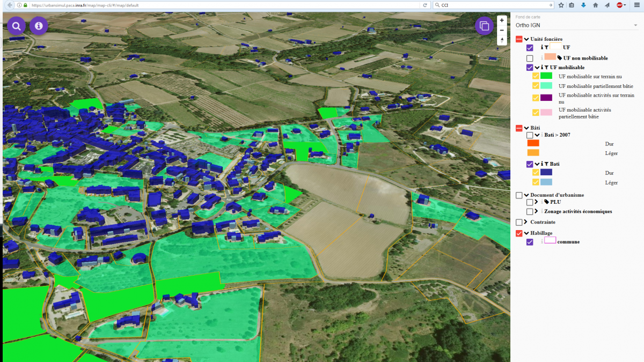Click the tag icon beside PLU layer
The image size is (644, 362).
pos(546,202)
